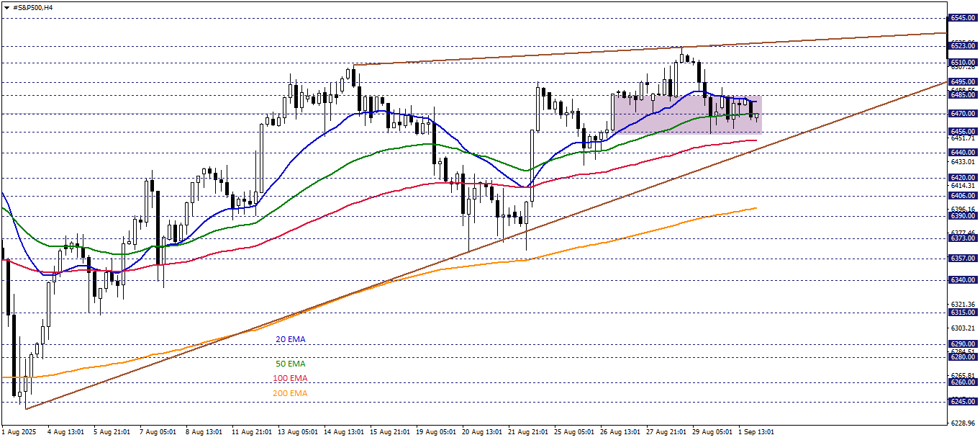Screen dimensions: 980x440
Task: Click the 6228.96 price scale value
Action: [x=962, y=423]
